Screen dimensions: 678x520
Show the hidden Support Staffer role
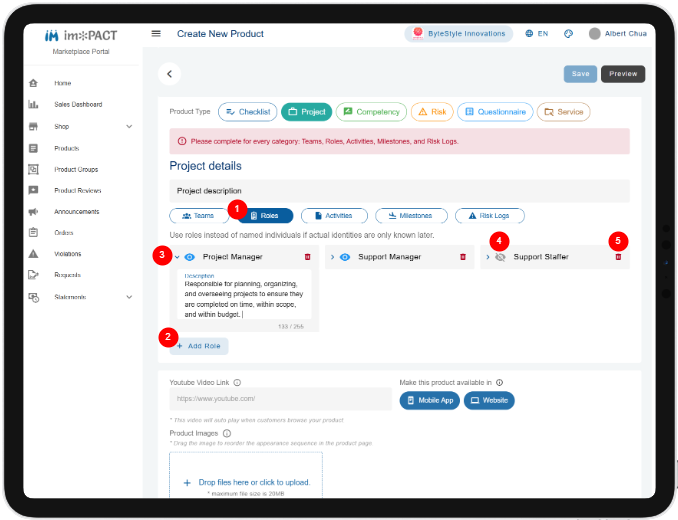tap(500, 257)
